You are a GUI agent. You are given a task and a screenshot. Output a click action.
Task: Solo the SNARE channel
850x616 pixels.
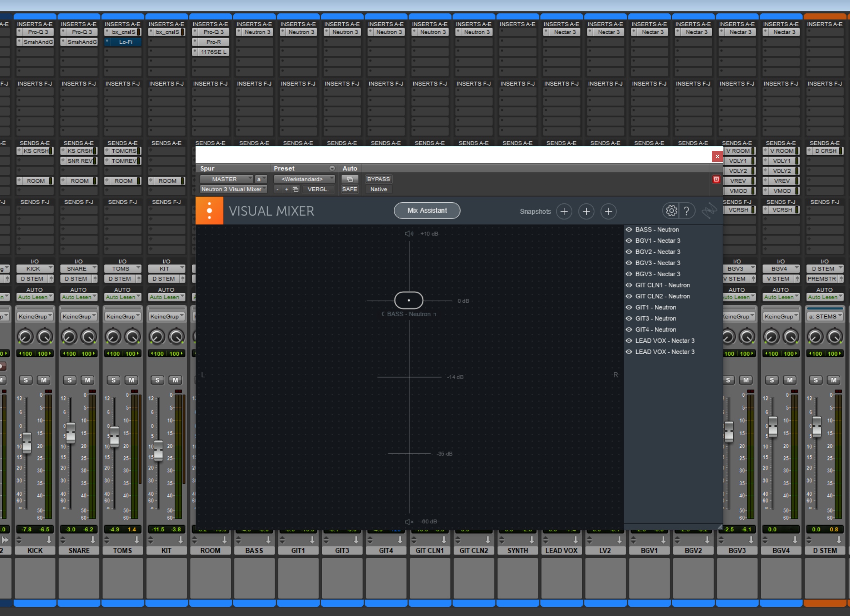click(69, 380)
